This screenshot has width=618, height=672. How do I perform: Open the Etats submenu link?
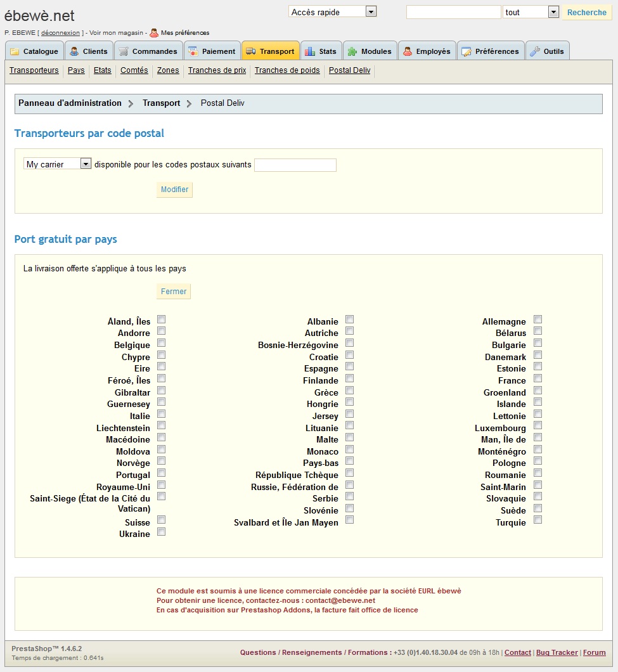(x=103, y=70)
